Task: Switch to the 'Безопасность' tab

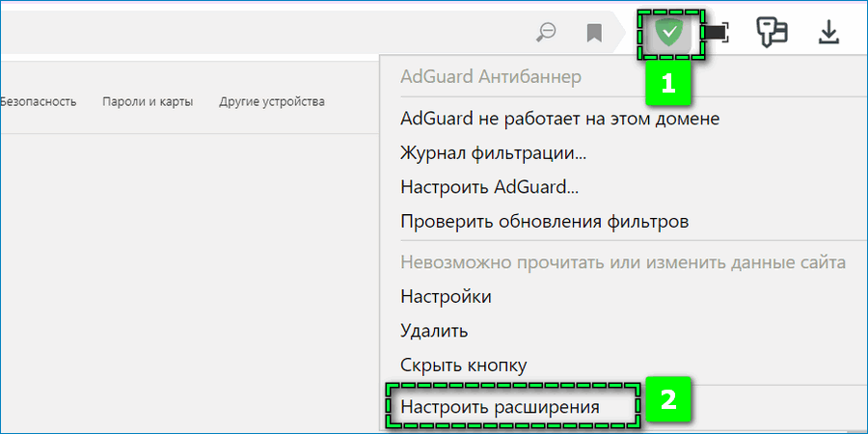Action: coord(38,102)
